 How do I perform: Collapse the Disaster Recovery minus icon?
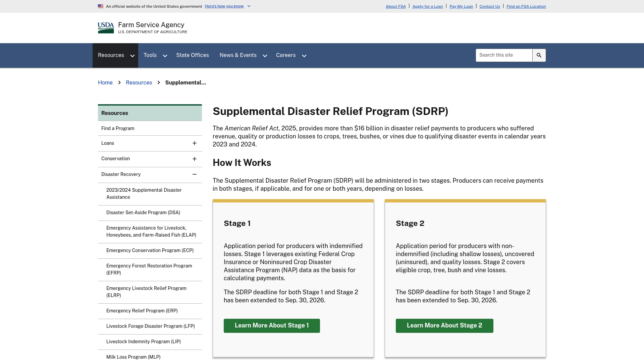[x=195, y=174]
